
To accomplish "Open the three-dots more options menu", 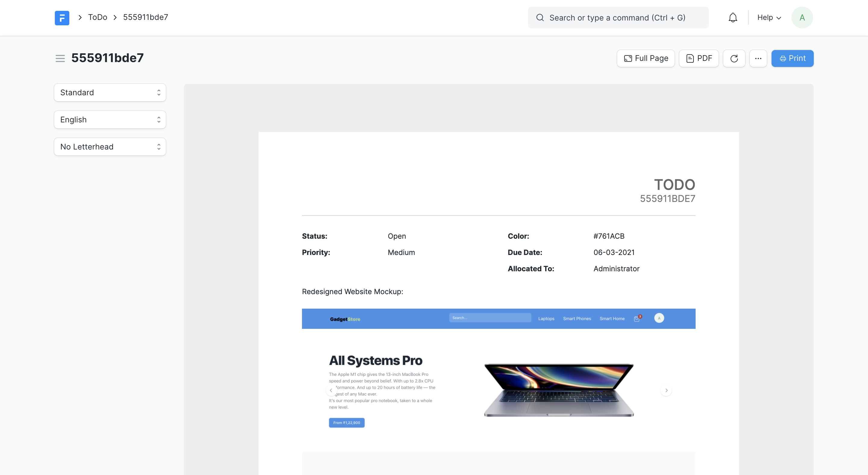I will [758, 58].
